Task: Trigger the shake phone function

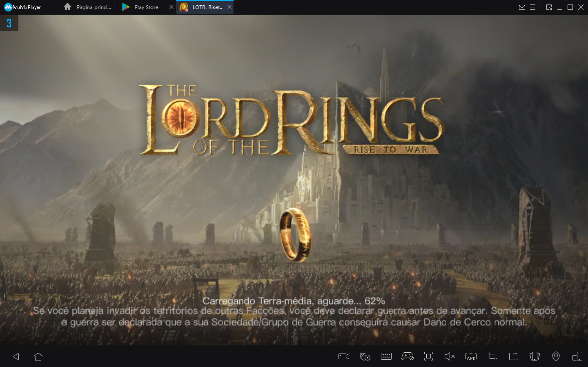Action: [535, 356]
